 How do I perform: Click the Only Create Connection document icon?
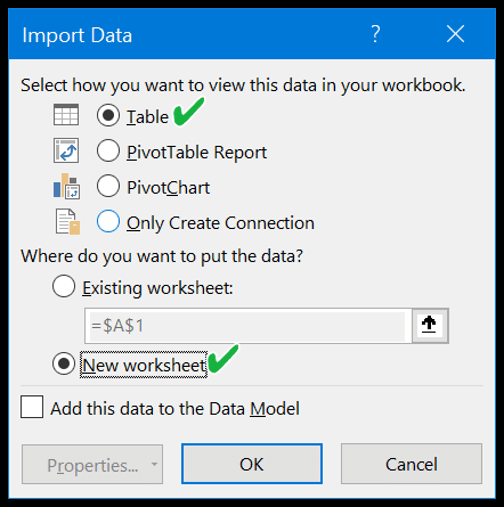pos(68,222)
